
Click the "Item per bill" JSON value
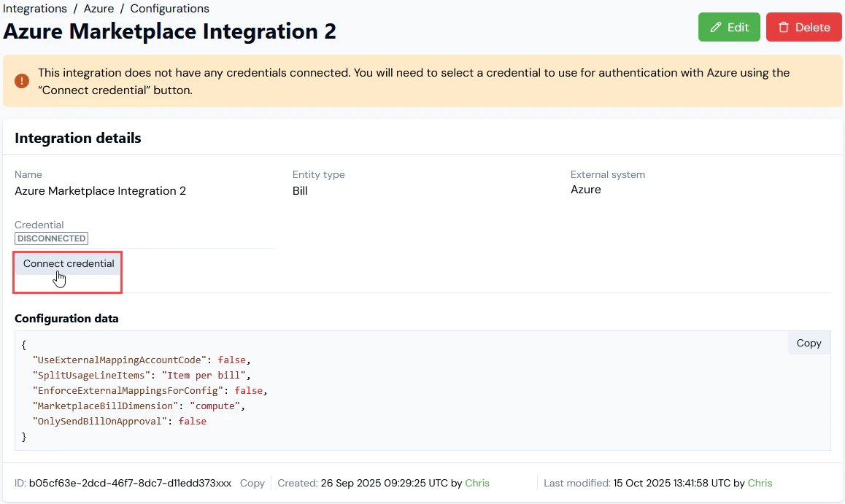[x=204, y=375]
